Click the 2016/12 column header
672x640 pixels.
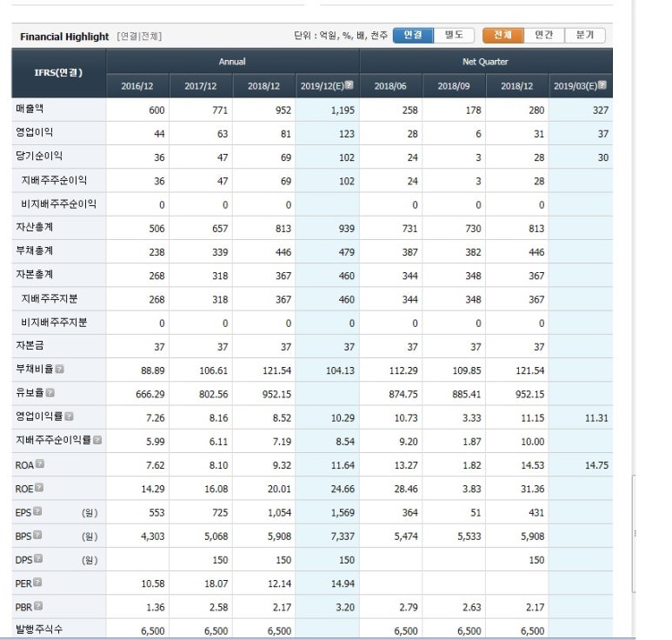tap(137, 86)
